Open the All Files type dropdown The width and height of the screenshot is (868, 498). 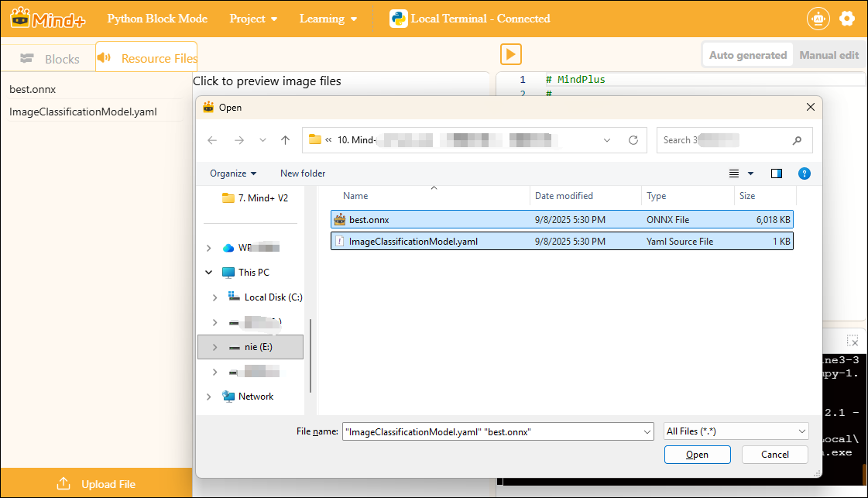(x=736, y=431)
